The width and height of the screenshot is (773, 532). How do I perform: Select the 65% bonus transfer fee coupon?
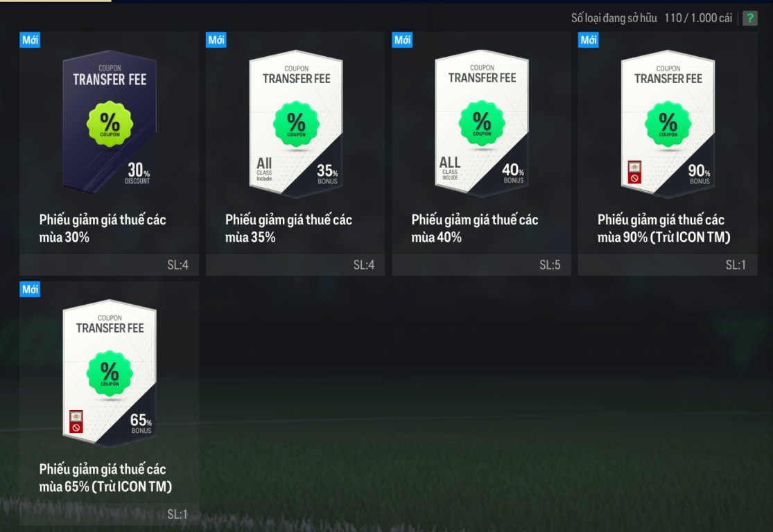point(110,373)
